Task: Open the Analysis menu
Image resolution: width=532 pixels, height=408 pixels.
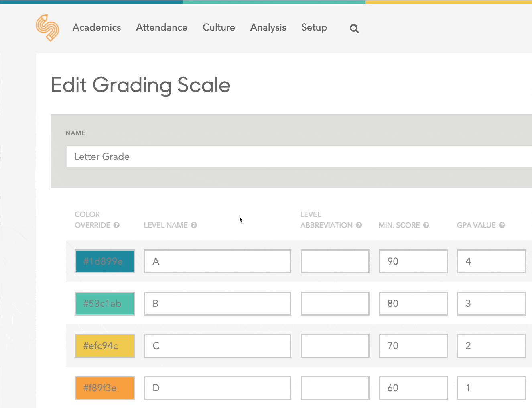Action: [268, 27]
